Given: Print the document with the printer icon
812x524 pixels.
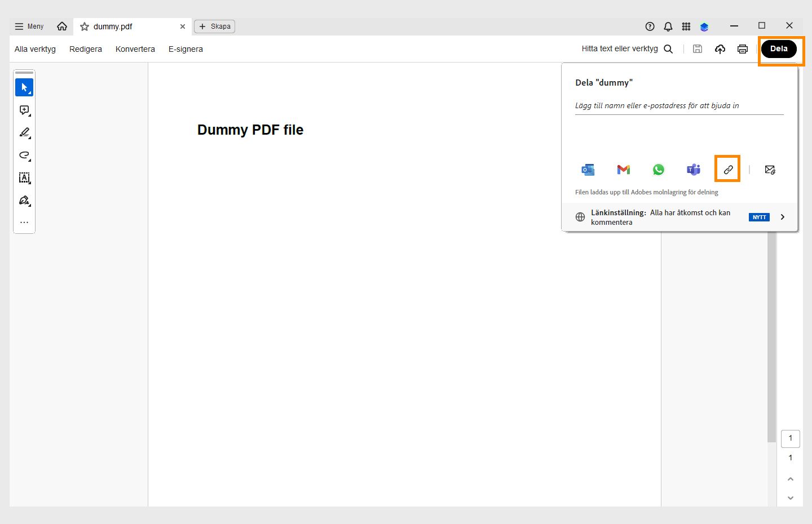Looking at the screenshot, I should coord(743,49).
